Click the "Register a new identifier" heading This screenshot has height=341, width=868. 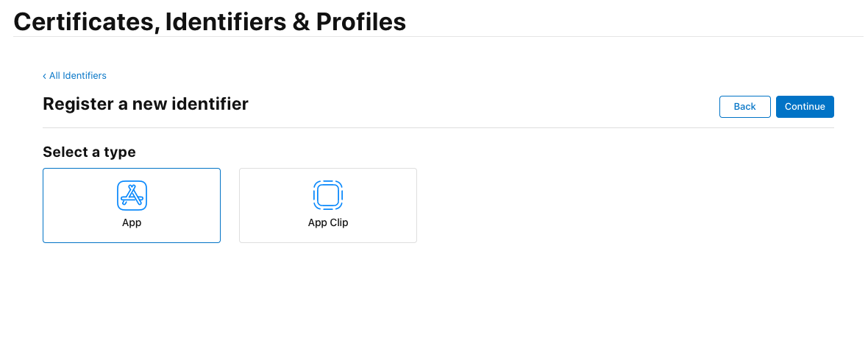[x=146, y=105]
